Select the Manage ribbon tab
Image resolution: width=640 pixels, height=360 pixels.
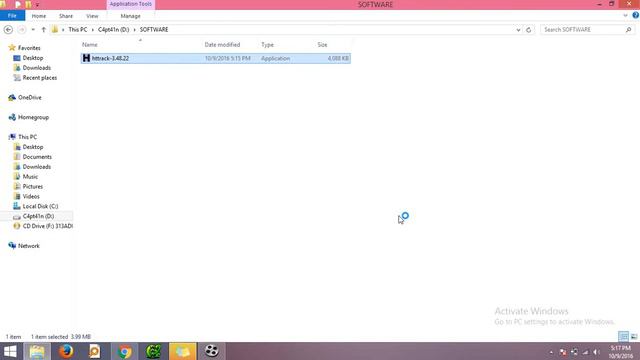pyautogui.click(x=130, y=16)
